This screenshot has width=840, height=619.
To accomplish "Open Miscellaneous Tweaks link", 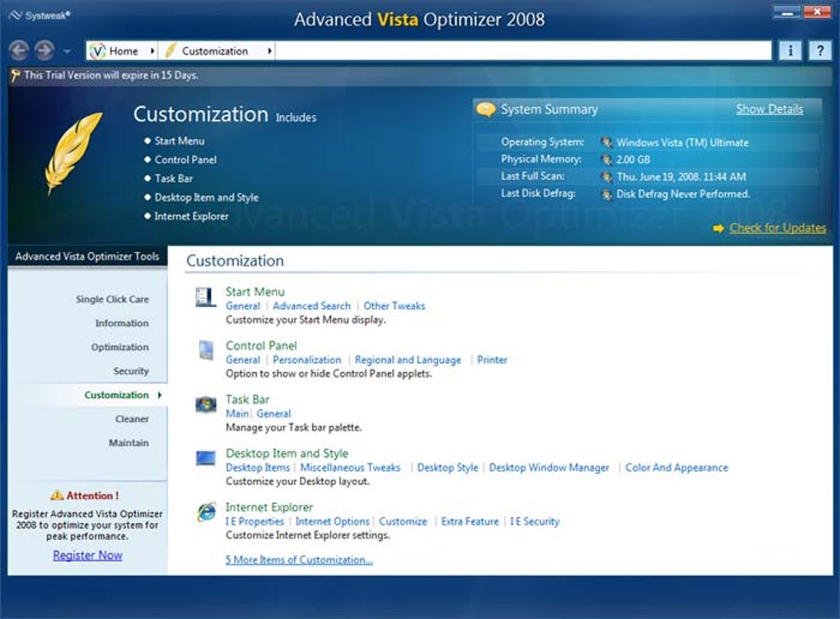I will tap(350, 468).
